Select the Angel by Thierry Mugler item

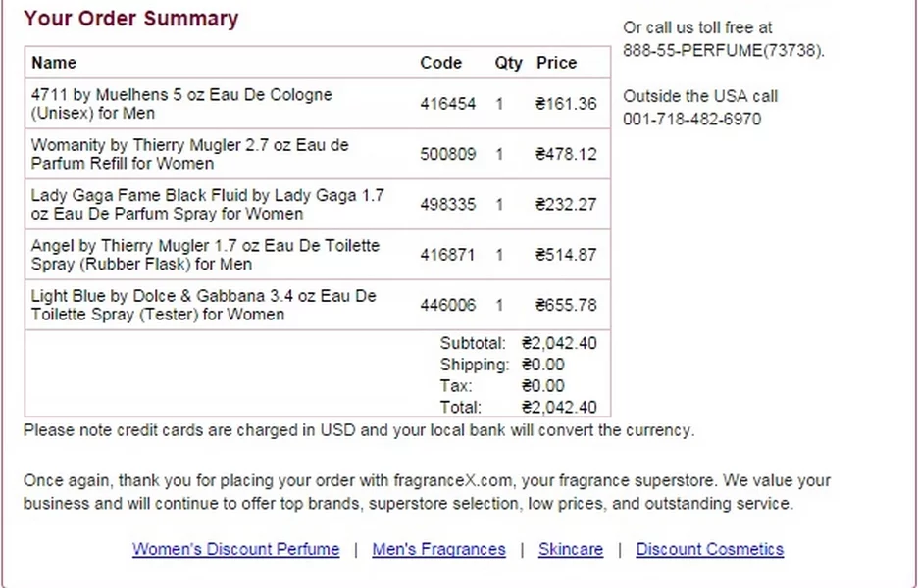[205, 254]
